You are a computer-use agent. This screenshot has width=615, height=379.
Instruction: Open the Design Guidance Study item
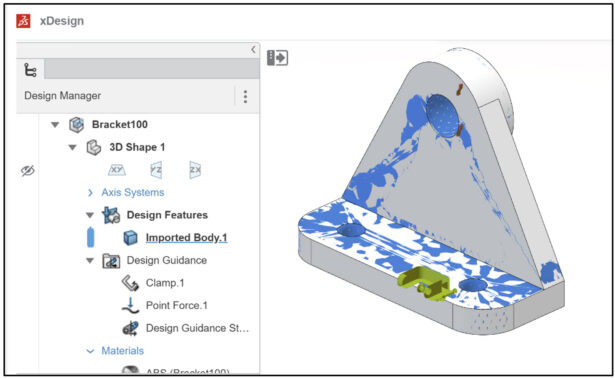(x=197, y=328)
